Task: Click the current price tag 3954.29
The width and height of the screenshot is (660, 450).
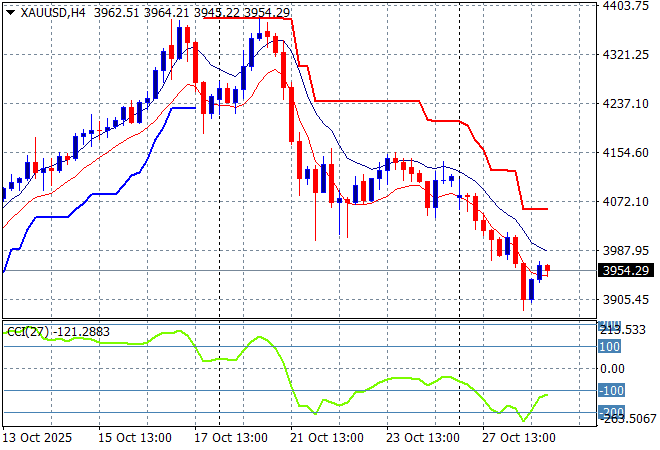Action: tap(625, 270)
